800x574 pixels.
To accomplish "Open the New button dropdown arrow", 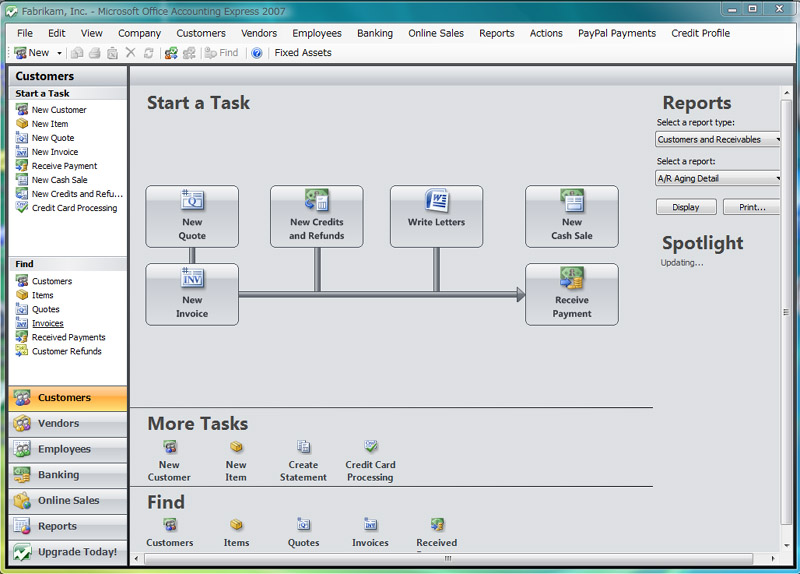I will click(59, 53).
